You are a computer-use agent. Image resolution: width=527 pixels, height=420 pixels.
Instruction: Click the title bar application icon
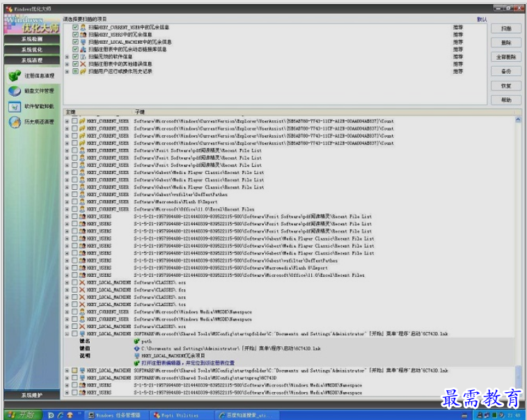pos(9,9)
